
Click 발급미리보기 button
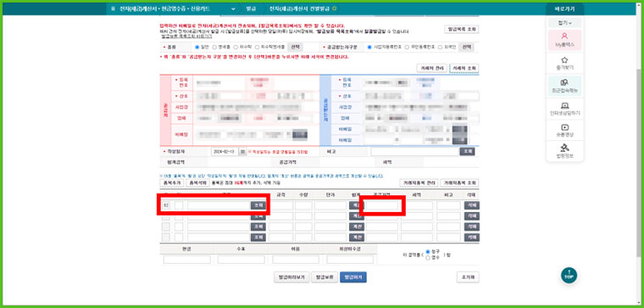click(x=291, y=277)
